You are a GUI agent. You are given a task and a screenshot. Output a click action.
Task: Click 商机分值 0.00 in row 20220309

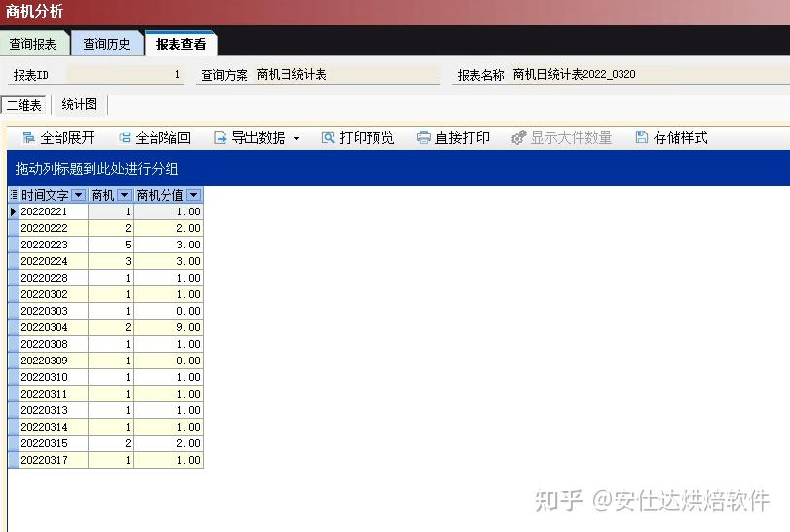click(x=169, y=361)
